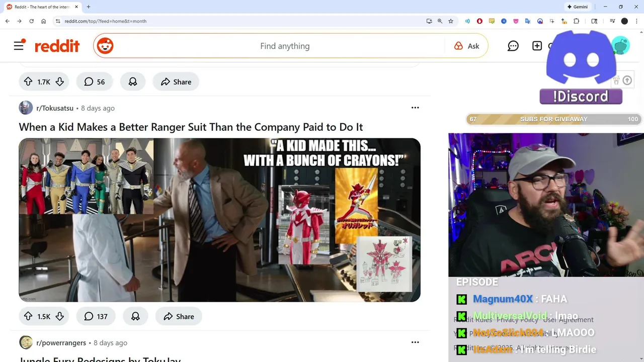This screenshot has height=362, width=644.
Task: Open the Chrome profile avatar
Action: (x=624, y=21)
